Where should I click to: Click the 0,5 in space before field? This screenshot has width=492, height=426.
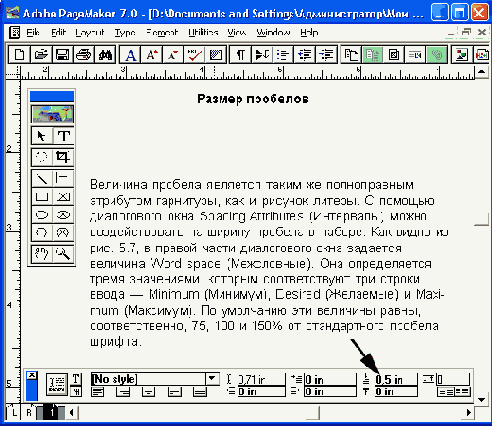point(396,379)
